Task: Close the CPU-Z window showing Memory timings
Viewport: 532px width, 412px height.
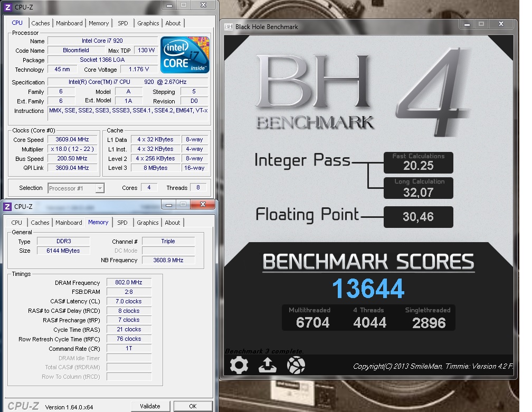Action: 203,204
